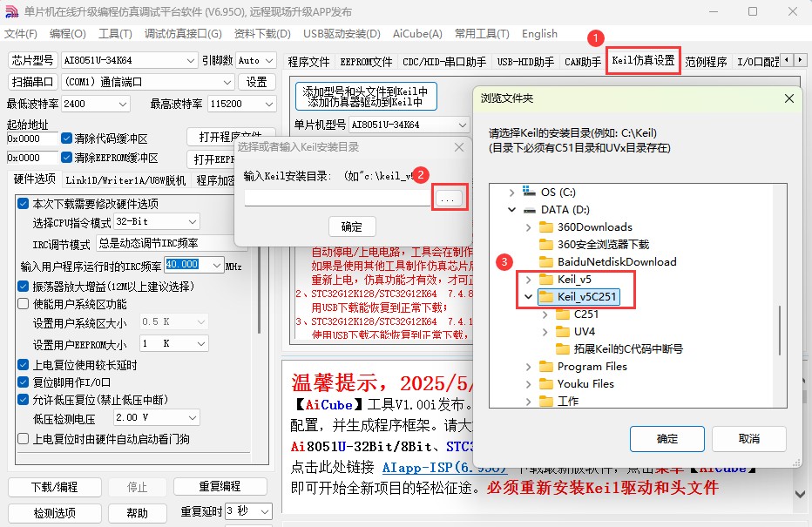Click the Youku Files folder icon
This screenshot has height=527, width=812.
(x=546, y=383)
